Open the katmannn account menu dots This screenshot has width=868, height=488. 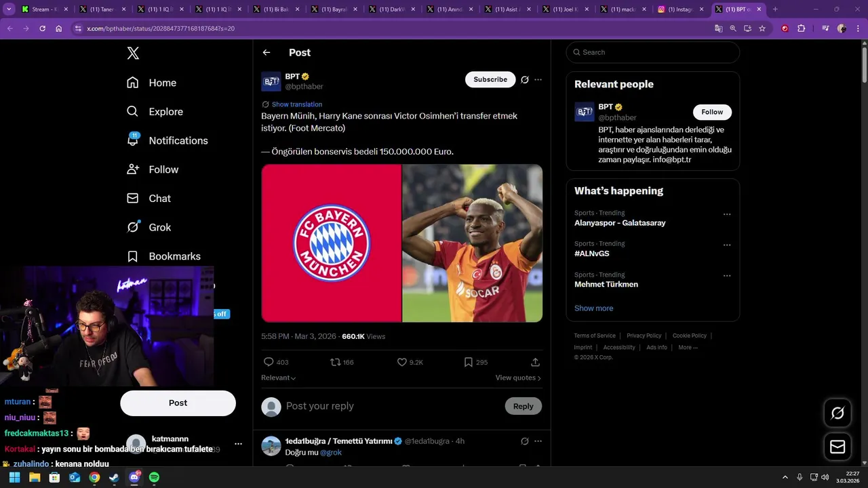click(x=238, y=444)
